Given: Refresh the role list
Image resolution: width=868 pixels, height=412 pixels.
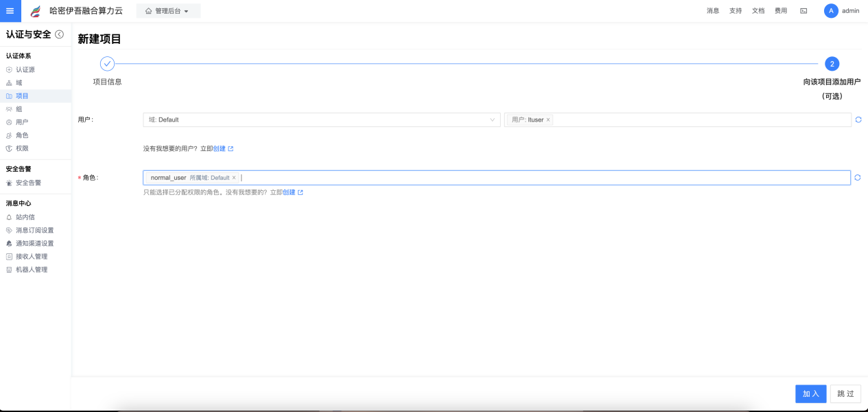Looking at the screenshot, I should coord(858,178).
